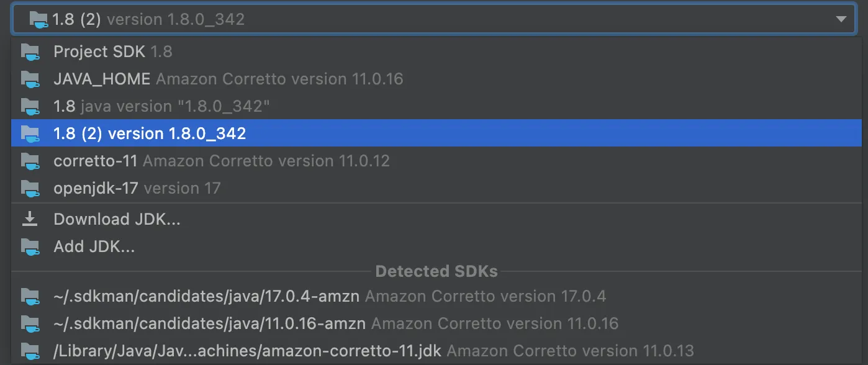The width and height of the screenshot is (868, 365).
Task: Select 1.8 java version "1.8.0_342" entry
Action: tap(161, 106)
